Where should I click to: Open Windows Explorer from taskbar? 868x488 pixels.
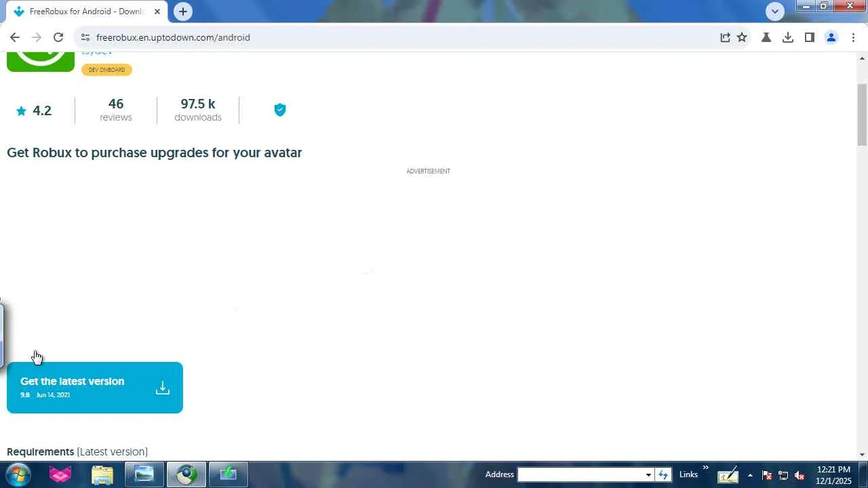pyautogui.click(x=102, y=474)
